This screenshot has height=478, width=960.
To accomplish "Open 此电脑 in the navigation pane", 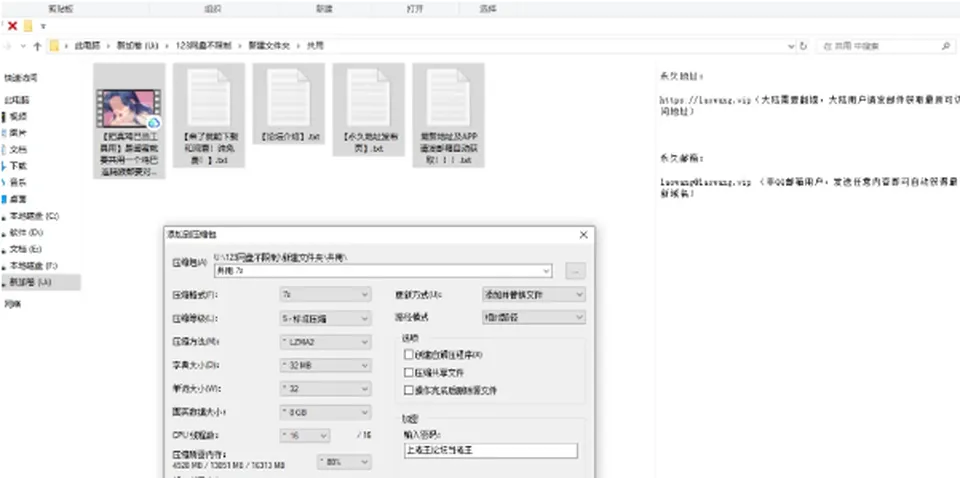I will click(x=17, y=100).
